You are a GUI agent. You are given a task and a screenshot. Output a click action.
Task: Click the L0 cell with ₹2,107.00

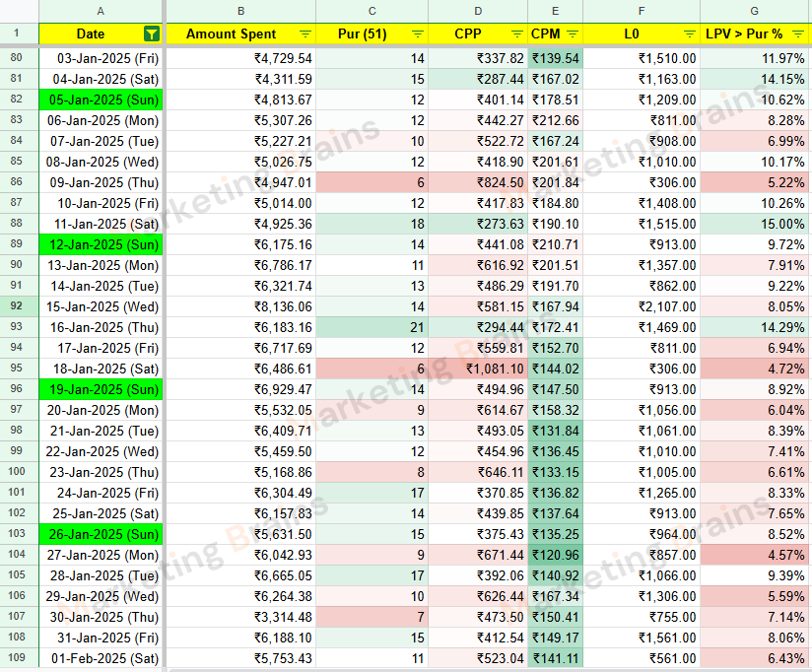pyautogui.click(x=642, y=306)
